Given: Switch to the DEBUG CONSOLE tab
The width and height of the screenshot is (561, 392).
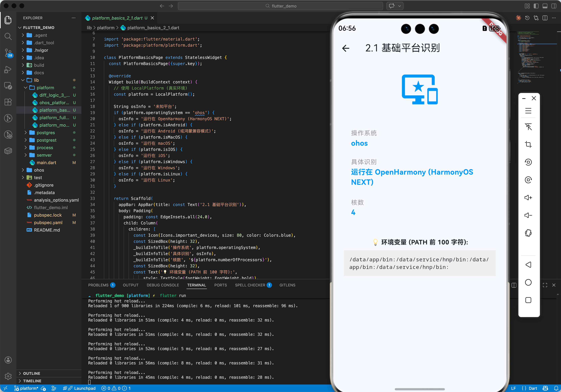Looking at the screenshot, I should (163, 285).
